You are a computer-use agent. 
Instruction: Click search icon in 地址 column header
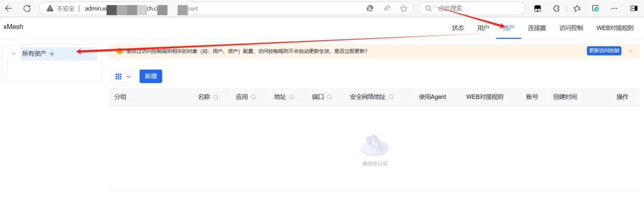pos(291,97)
